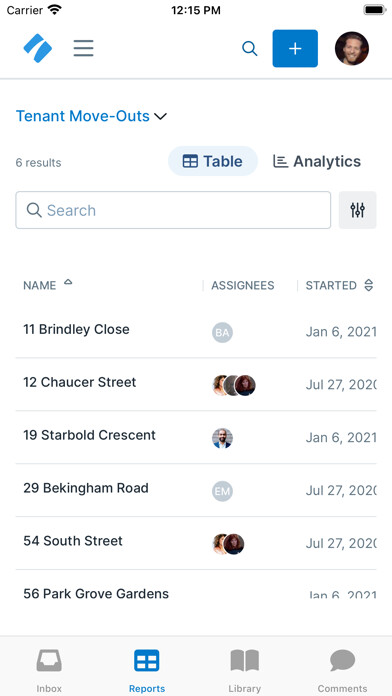The width and height of the screenshot is (392, 696).
Task: Switch to Table view
Action: (213, 161)
